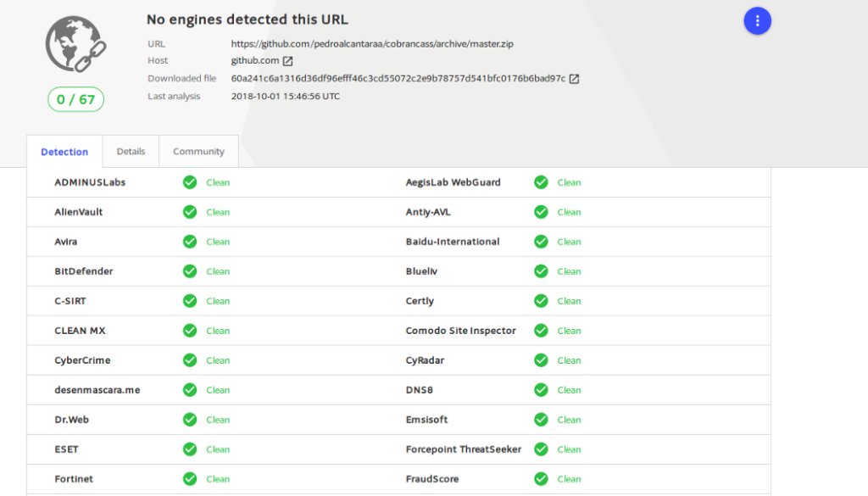Click the Clean result for AlienVault
The image size is (868, 496).
coord(218,212)
